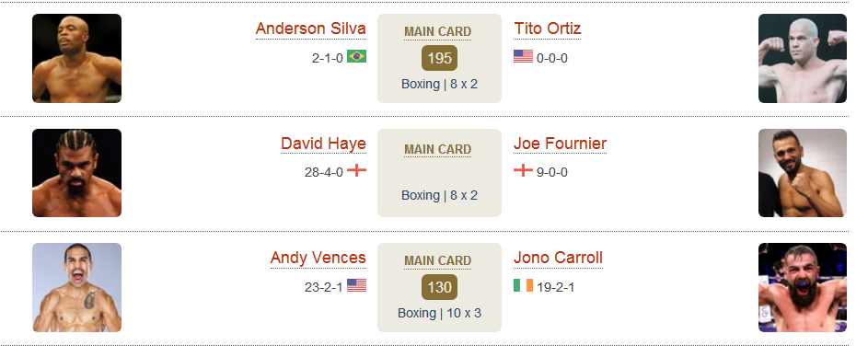The image size is (868, 357).
Task: Open Tito Ortiz's fighter profile link
Action: click(x=548, y=29)
